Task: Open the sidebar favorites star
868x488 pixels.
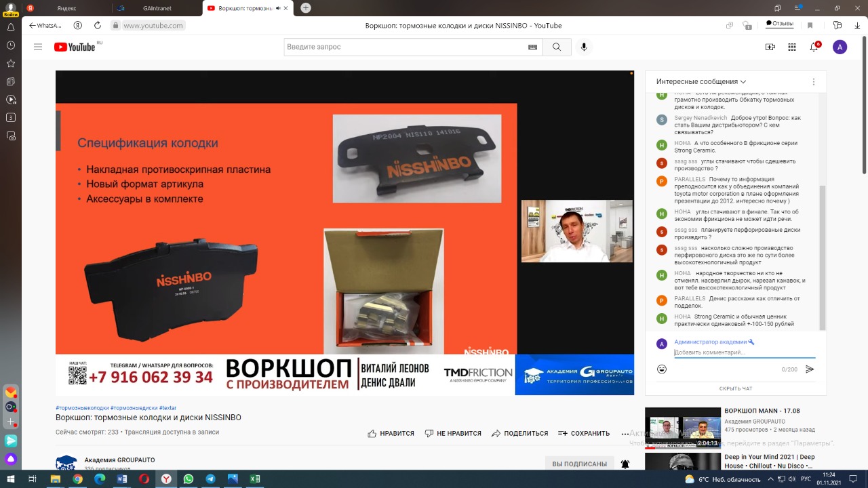Action: [11, 63]
